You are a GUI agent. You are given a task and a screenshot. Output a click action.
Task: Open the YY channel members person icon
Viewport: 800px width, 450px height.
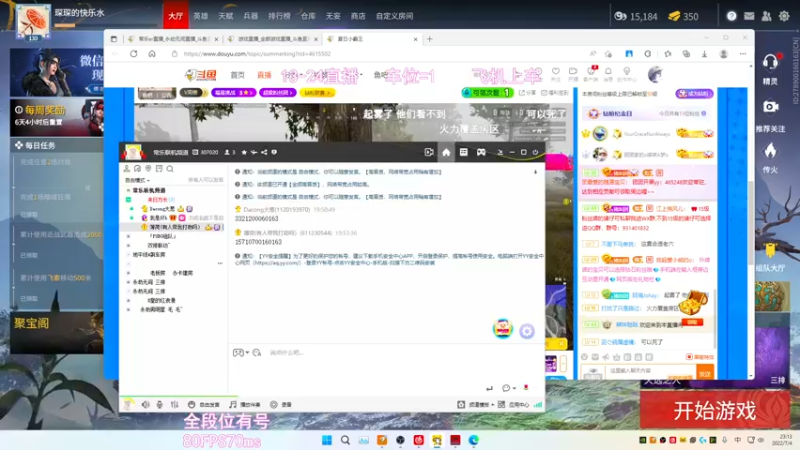tap(127, 168)
